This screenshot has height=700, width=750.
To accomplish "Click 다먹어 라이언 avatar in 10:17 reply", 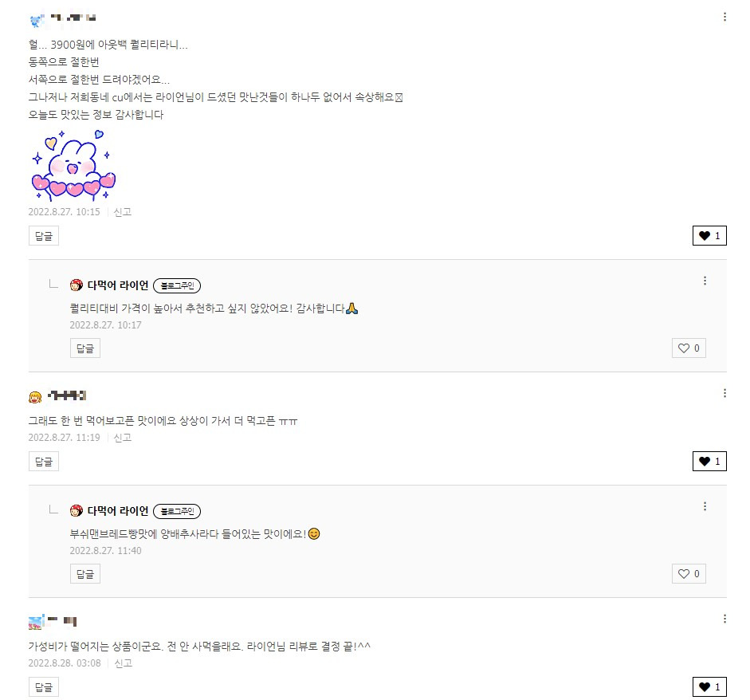I will click(76, 285).
